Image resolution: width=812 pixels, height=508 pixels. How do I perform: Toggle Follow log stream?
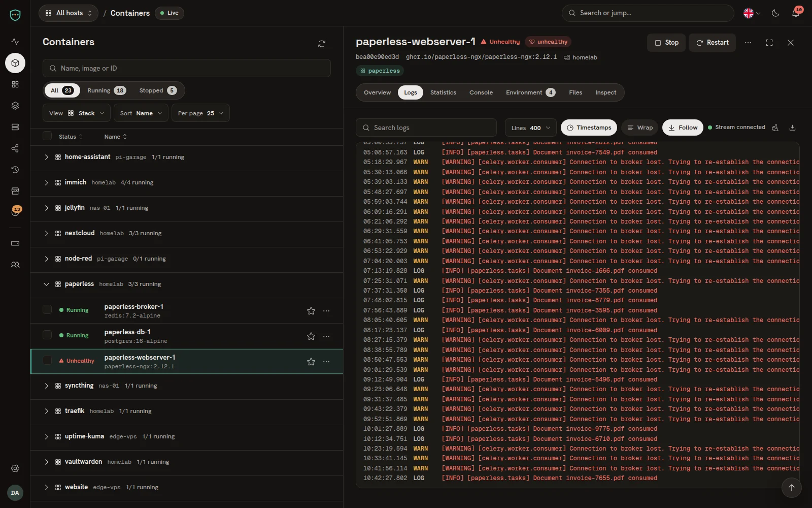683,128
